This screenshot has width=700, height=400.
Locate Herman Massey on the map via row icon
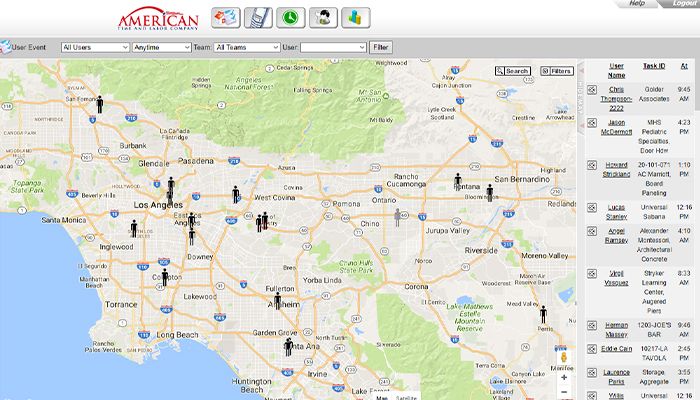coord(592,325)
